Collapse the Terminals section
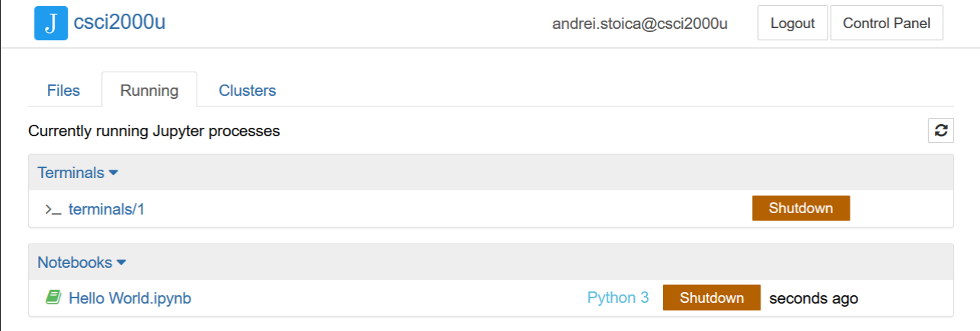The image size is (980, 331). (78, 173)
